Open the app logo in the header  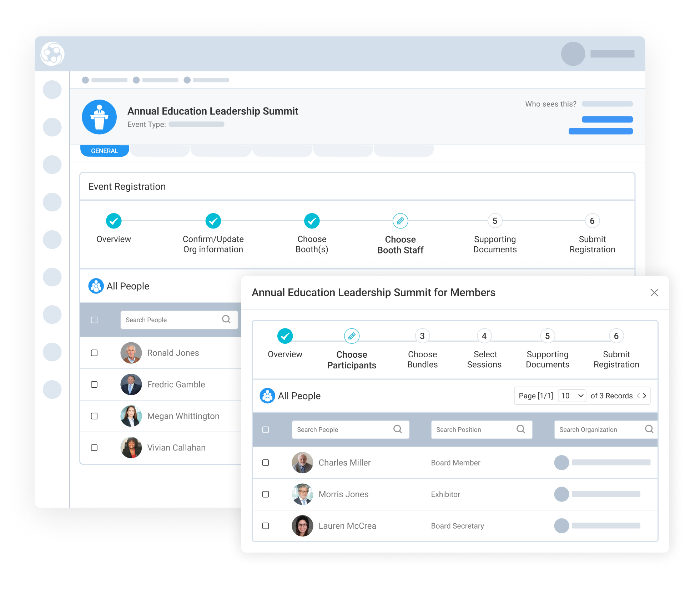[52, 54]
